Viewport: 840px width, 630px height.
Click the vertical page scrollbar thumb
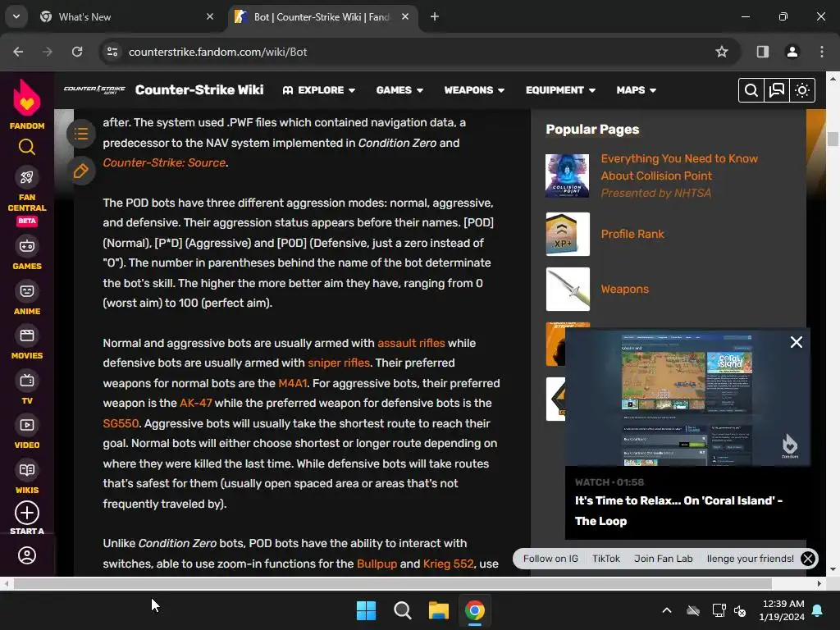click(833, 139)
